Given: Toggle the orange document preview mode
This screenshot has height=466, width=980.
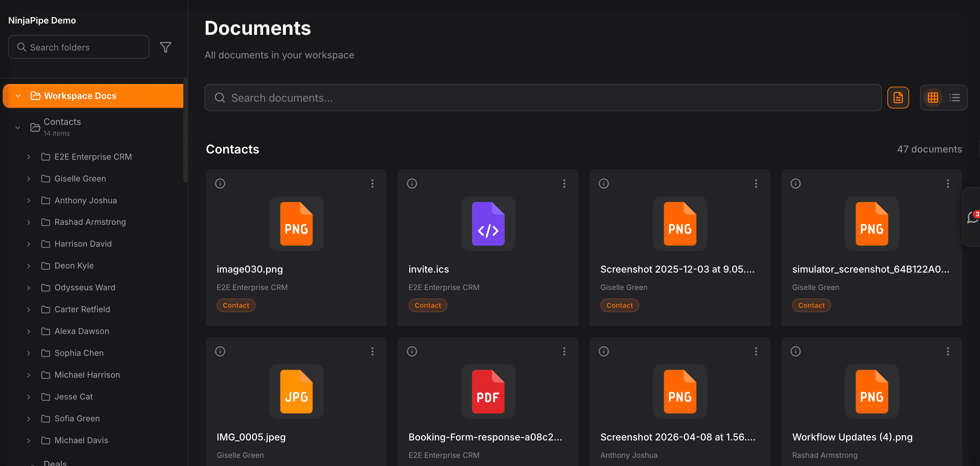Looking at the screenshot, I should click(x=898, y=98).
